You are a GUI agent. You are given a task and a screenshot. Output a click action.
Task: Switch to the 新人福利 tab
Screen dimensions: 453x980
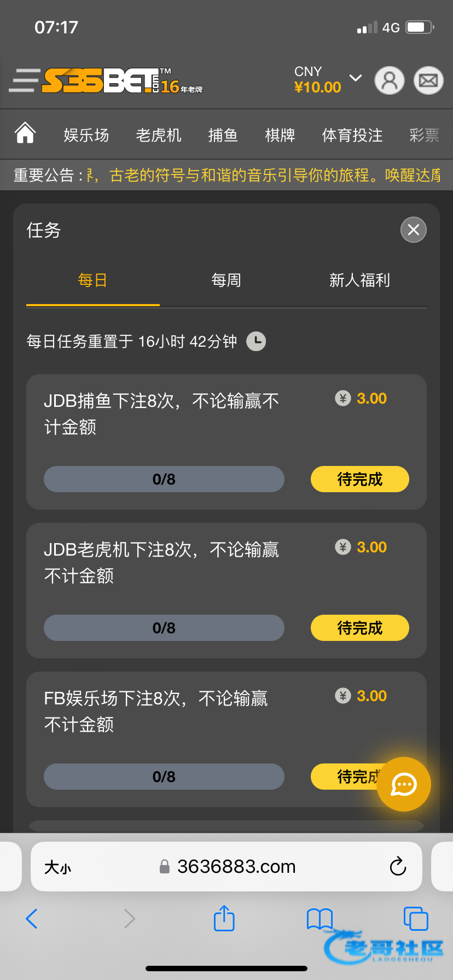[x=359, y=281]
